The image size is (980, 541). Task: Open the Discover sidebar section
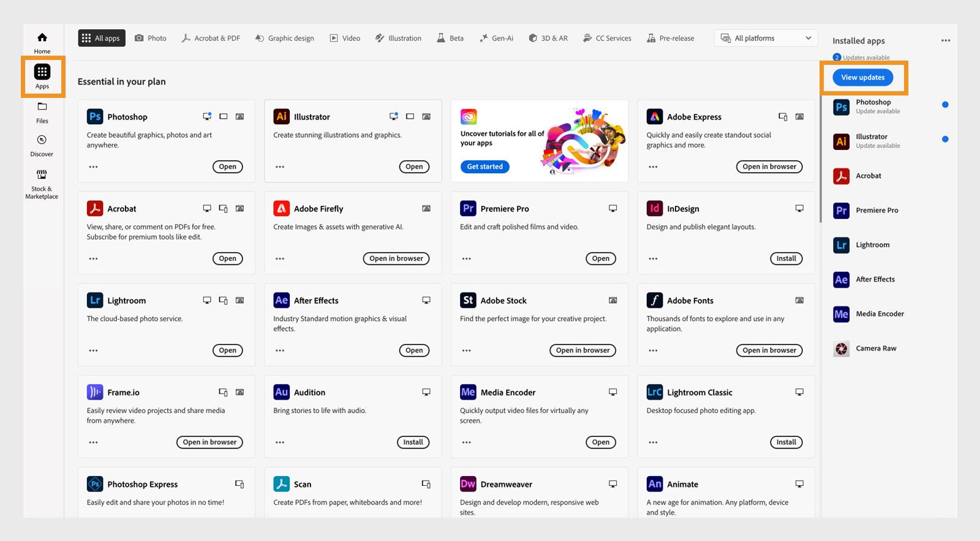tap(42, 146)
